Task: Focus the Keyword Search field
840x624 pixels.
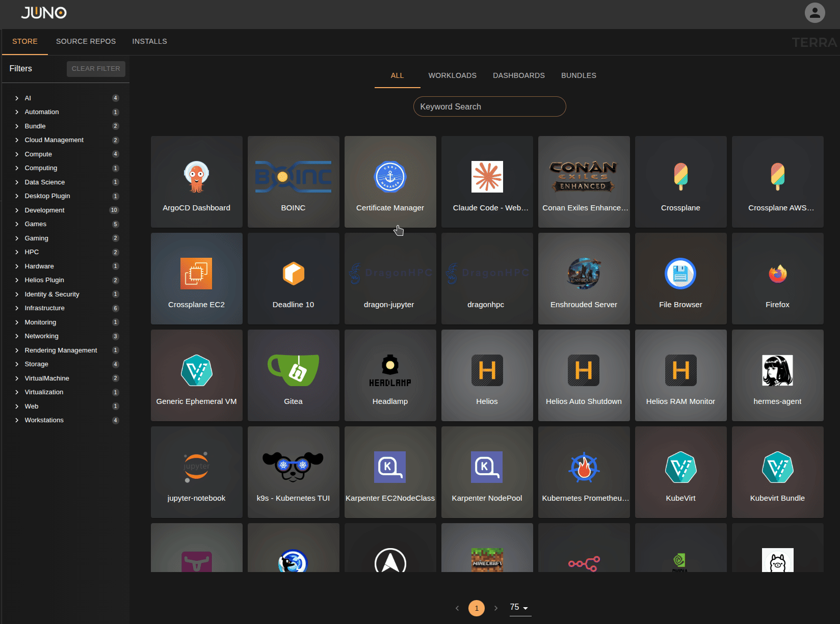Action: (x=489, y=106)
